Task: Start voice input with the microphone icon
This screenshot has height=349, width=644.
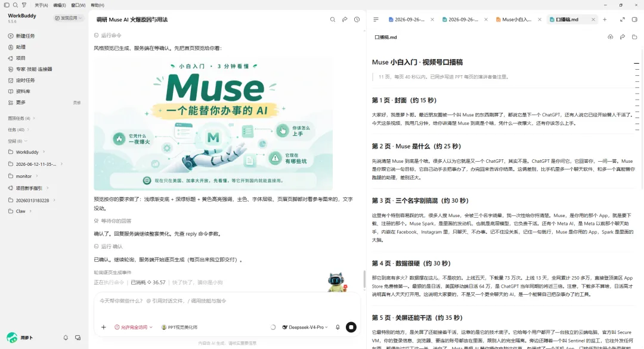Action: coord(338,327)
